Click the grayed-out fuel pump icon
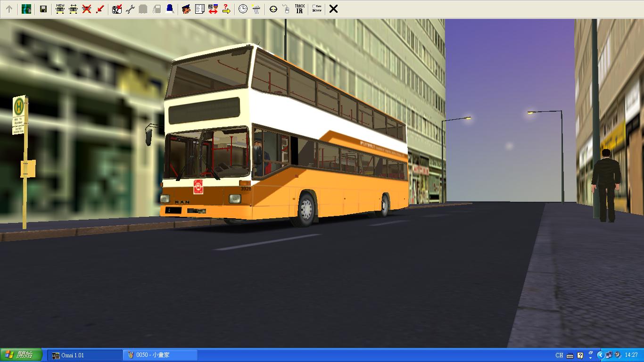This screenshot has height=362, width=644. (x=157, y=9)
